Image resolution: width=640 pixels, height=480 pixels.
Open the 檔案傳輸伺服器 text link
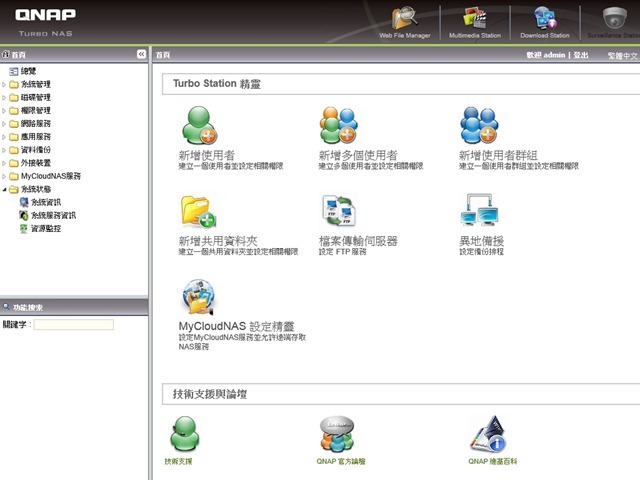click(x=358, y=241)
